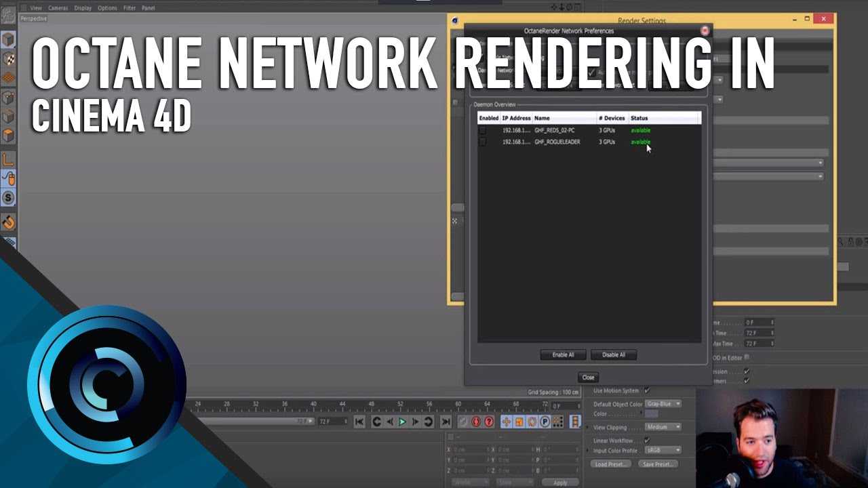Toggle the Viewport Solo S icon
This screenshot has height=488, width=868.
click(8, 198)
